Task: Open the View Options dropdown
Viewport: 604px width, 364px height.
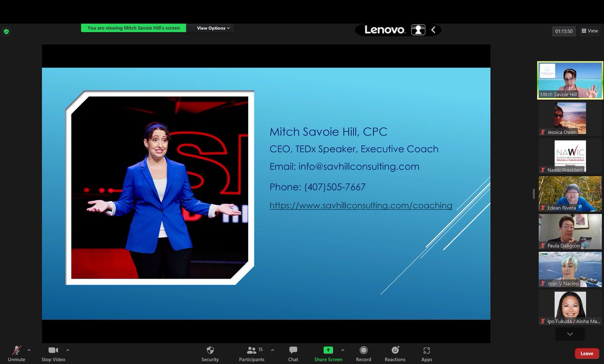Action: point(213,28)
